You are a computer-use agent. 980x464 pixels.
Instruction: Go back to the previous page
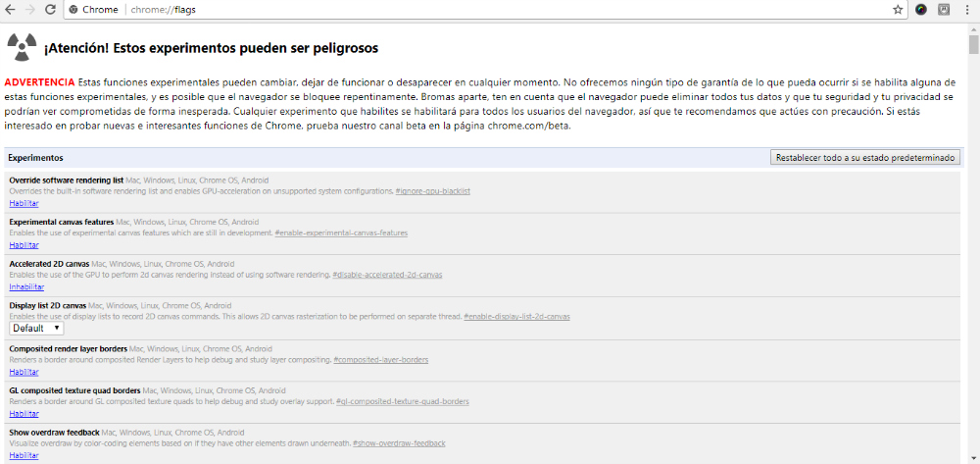coord(11,10)
